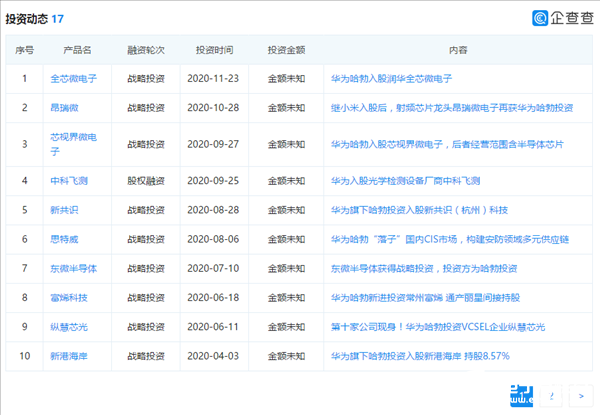600x415 pixels.
Task: Select the date 2020-09-27 cell
Action: 213,144
